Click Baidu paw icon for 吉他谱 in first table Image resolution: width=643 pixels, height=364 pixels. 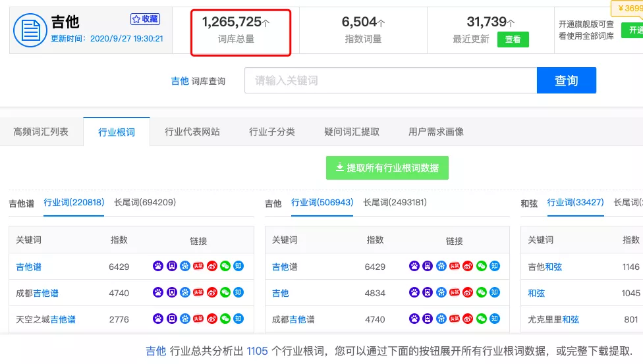[158, 267]
